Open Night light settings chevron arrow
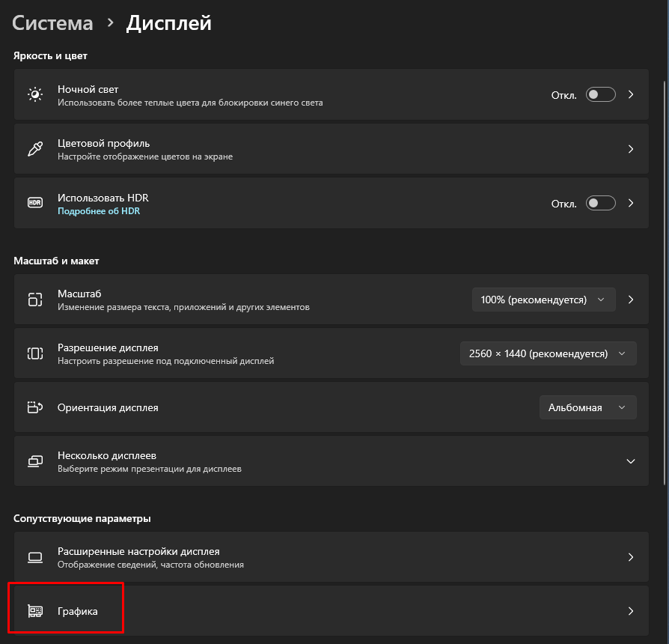This screenshot has width=669, height=644. [x=631, y=94]
